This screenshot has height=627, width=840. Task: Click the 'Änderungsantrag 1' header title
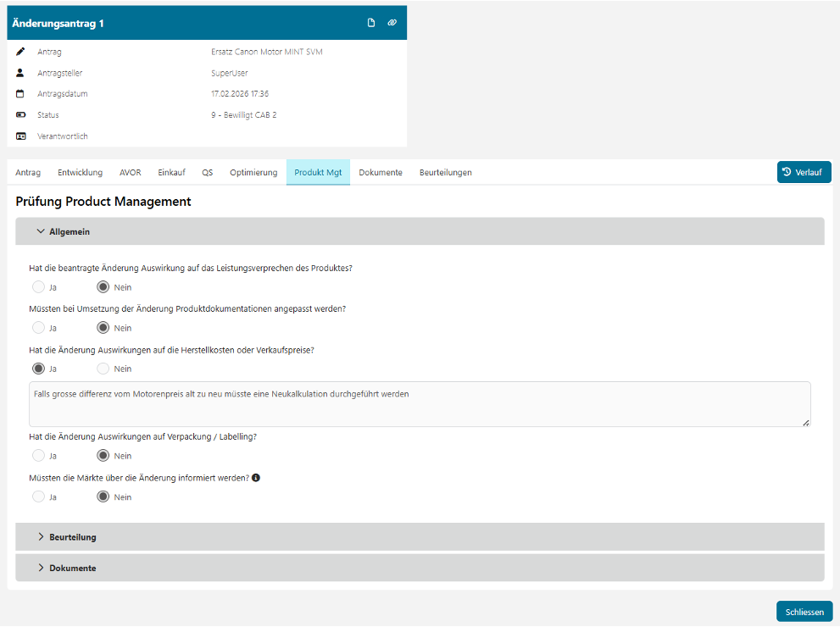point(58,24)
